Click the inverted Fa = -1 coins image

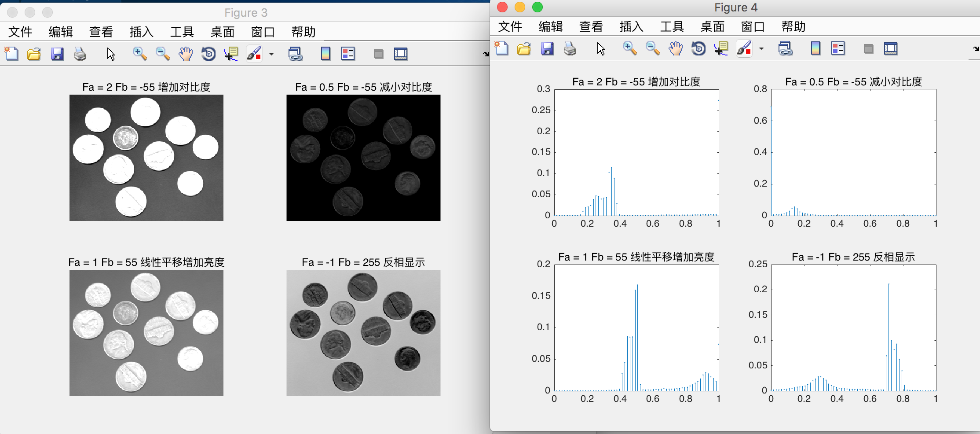(x=363, y=333)
